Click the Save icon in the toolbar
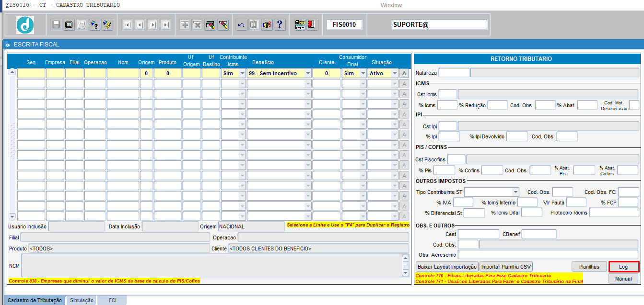Viewport: 644px width, 305px height. click(x=57, y=25)
